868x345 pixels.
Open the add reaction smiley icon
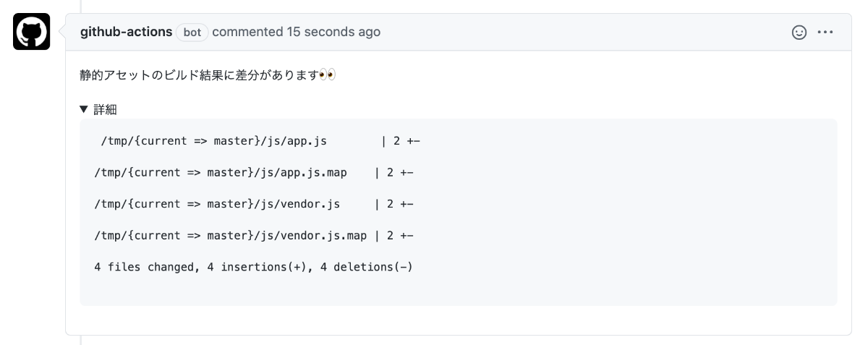[799, 33]
